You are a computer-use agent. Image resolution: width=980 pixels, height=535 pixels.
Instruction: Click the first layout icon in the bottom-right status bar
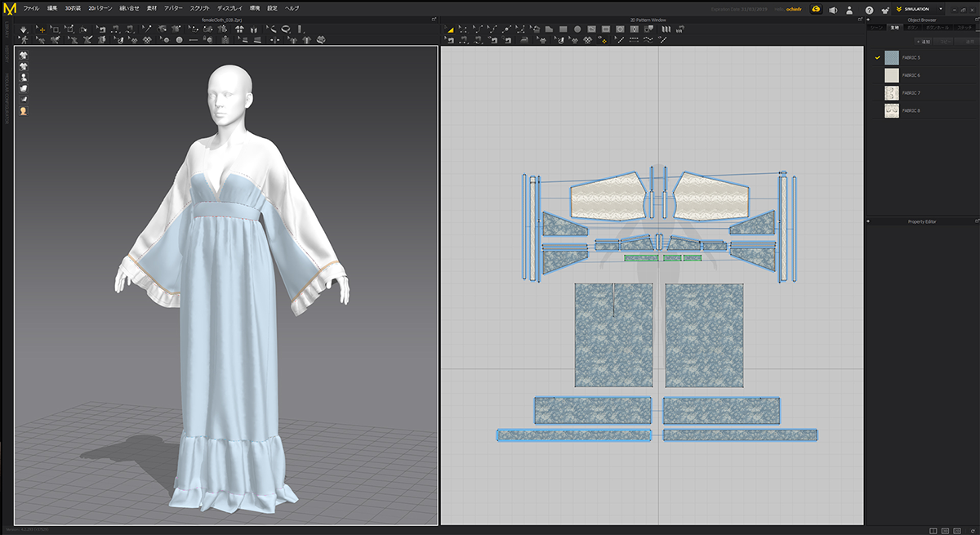tap(933, 529)
